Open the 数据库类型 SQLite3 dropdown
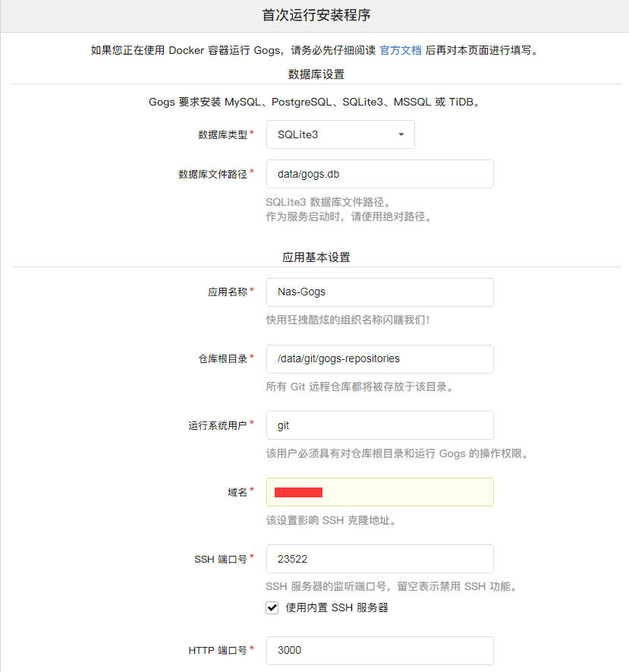The image size is (629, 672). pos(341,134)
